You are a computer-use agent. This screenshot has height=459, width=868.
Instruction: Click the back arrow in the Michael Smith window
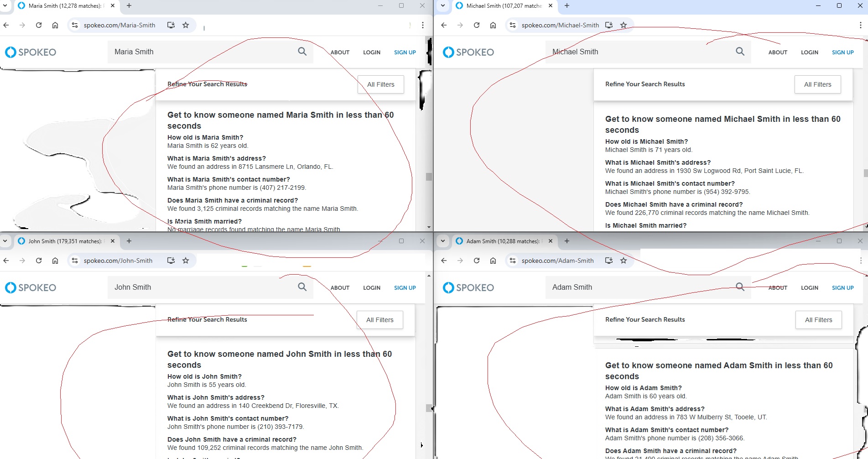point(443,25)
